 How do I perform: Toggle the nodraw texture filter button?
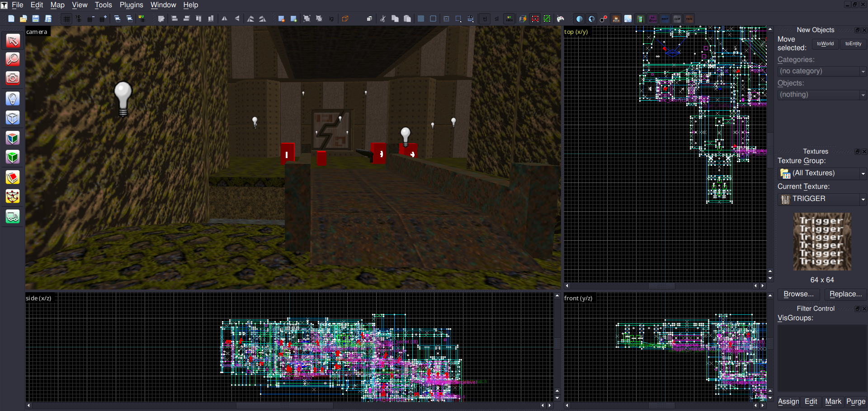653,19
